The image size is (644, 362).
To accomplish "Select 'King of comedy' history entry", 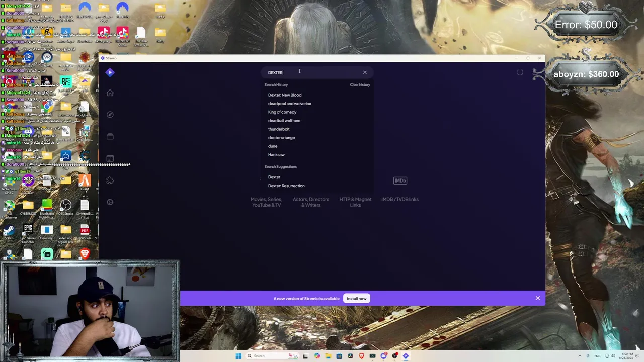I will click(x=282, y=112).
